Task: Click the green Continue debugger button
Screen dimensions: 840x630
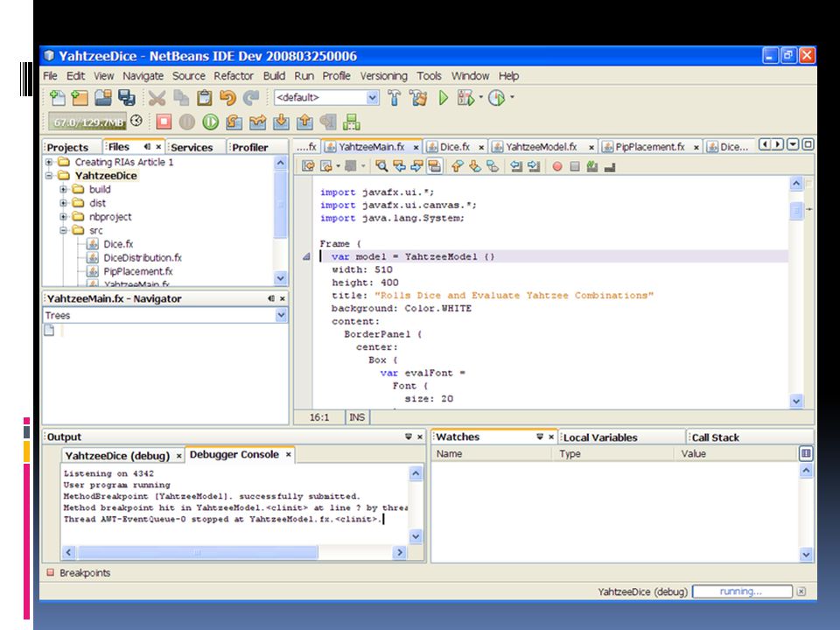Action: click(x=211, y=122)
